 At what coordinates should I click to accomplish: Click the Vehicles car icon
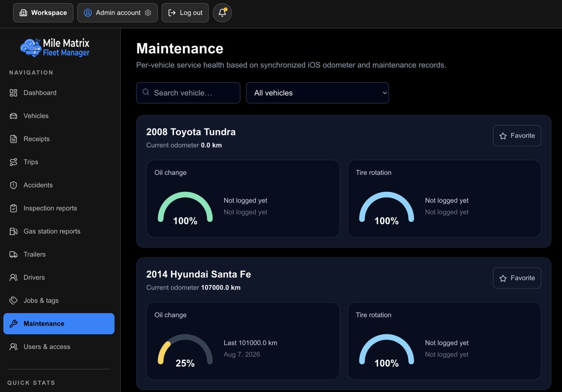pos(13,116)
